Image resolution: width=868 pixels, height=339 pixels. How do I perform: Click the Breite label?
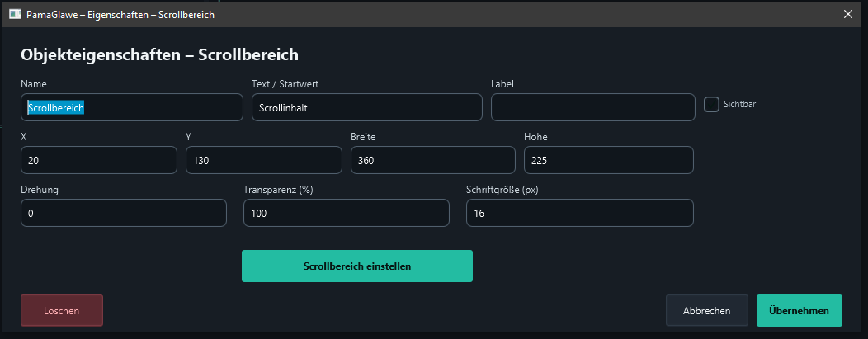[x=364, y=137]
